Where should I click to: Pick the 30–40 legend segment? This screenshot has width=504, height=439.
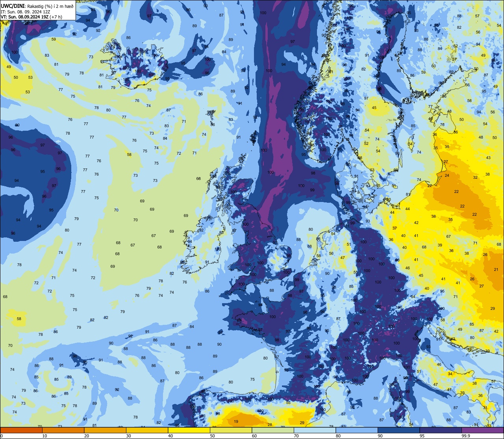147,430
